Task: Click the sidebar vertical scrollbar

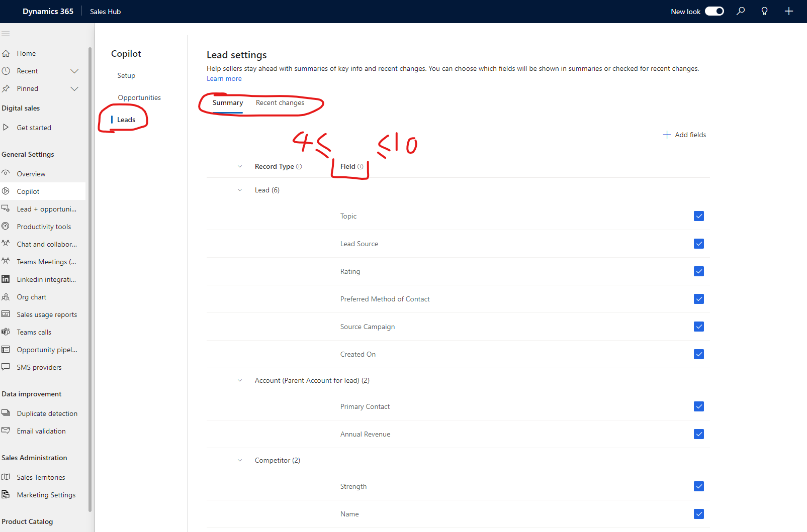Action: pos(90,279)
